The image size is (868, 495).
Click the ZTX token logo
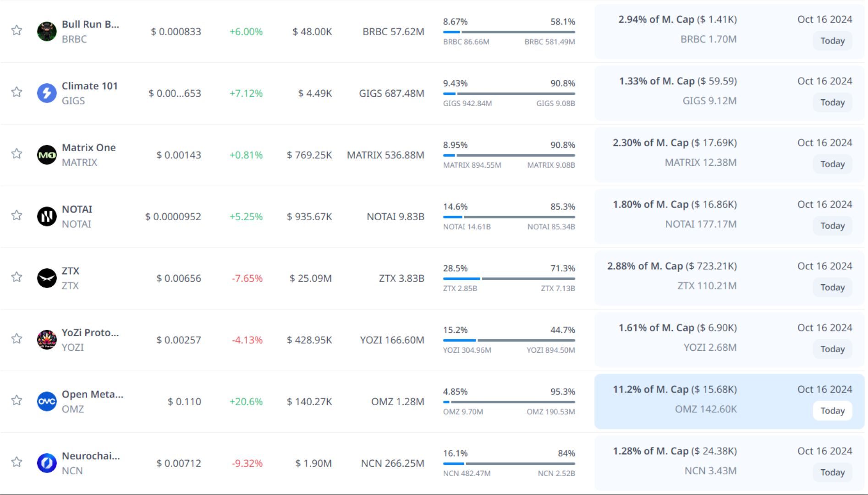[x=47, y=278]
